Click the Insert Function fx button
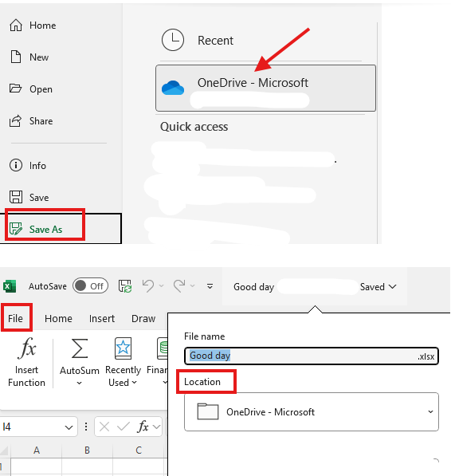 26,362
